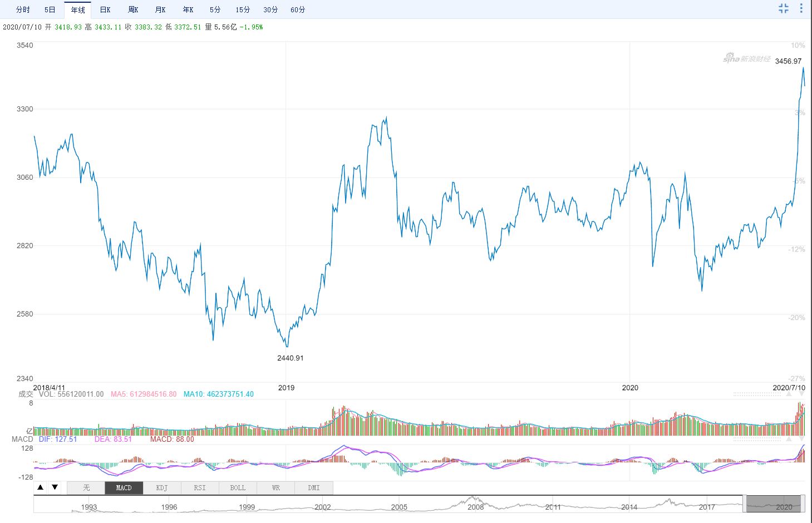Switch indicator to KDJ
The image size is (812, 523).
pyautogui.click(x=162, y=488)
